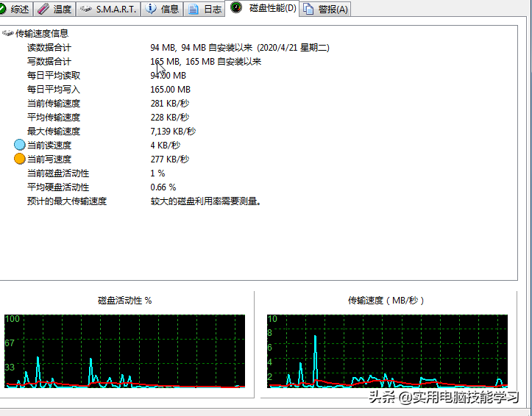Click the 94.00 MB daily read value
This screenshot has width=532, height=416.
coord(169,75)
